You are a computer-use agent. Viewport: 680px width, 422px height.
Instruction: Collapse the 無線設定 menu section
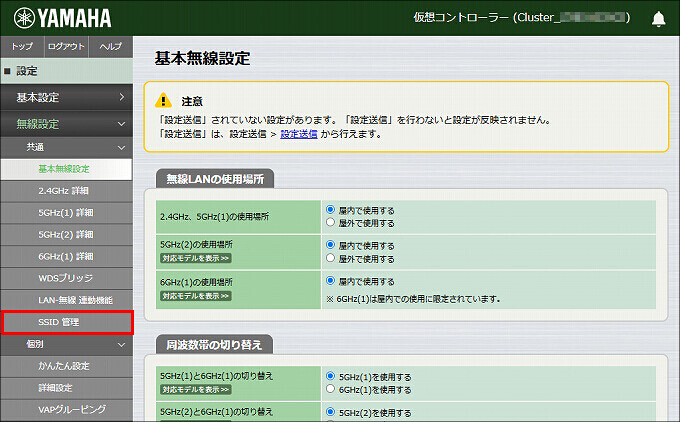pyautogui.click(x=67, y=124)
